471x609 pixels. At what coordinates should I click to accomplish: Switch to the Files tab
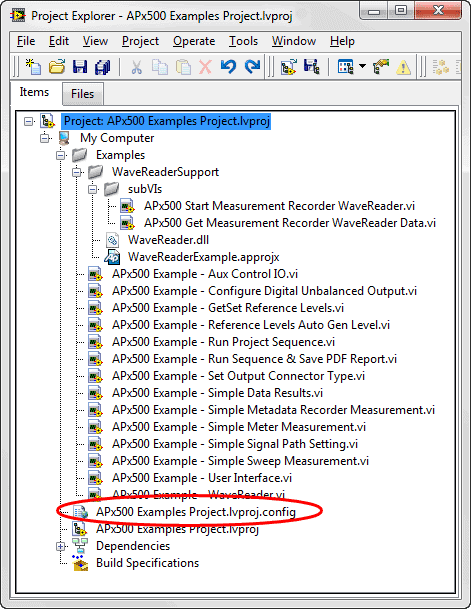(x=82, y=94)
